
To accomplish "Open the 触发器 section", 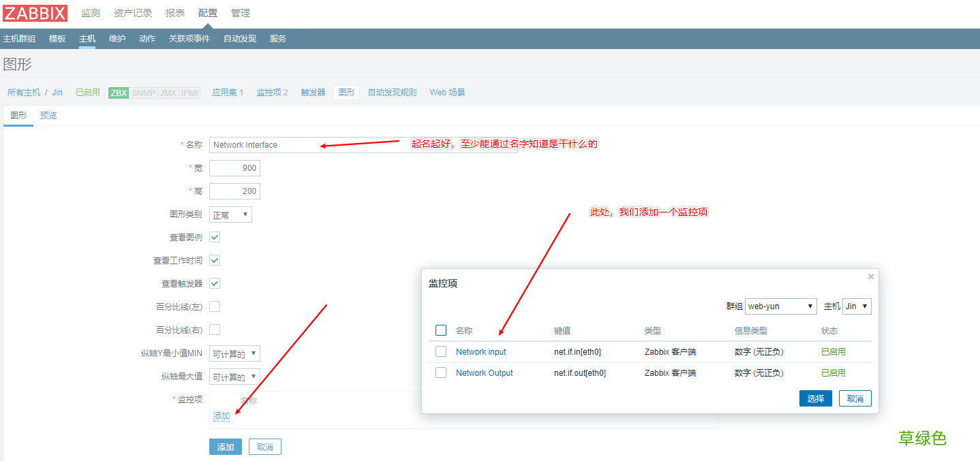I will [x=312, y=92].
